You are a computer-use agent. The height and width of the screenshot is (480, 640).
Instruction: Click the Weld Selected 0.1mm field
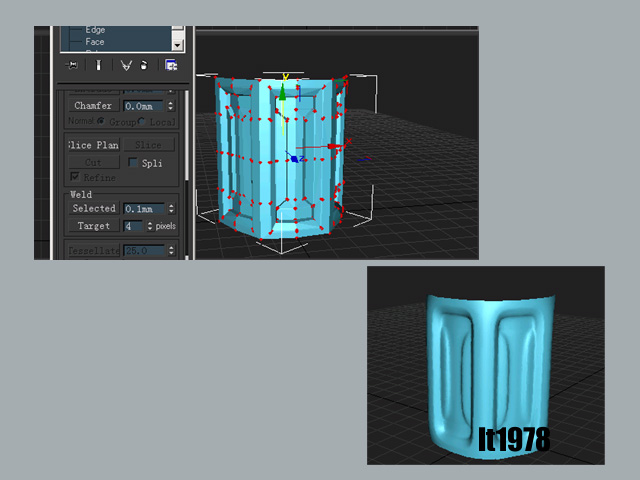tap(144, 209)
